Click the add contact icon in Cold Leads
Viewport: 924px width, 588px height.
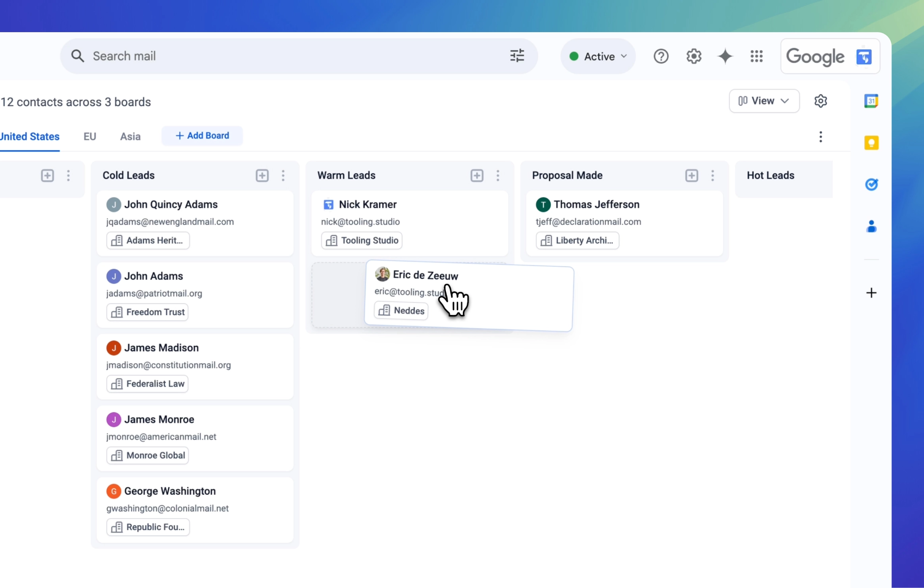pos(261,175)
